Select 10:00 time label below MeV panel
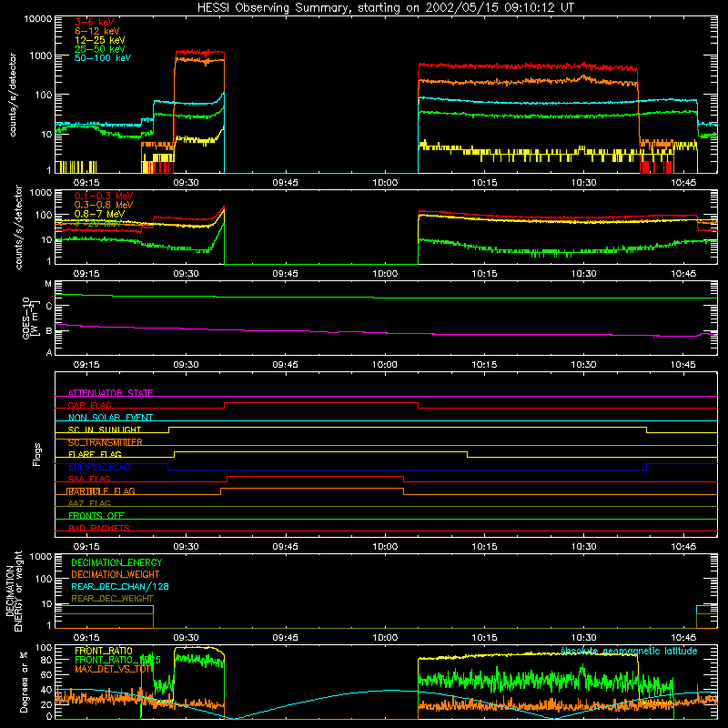728x728 pixels. [385, 274]
